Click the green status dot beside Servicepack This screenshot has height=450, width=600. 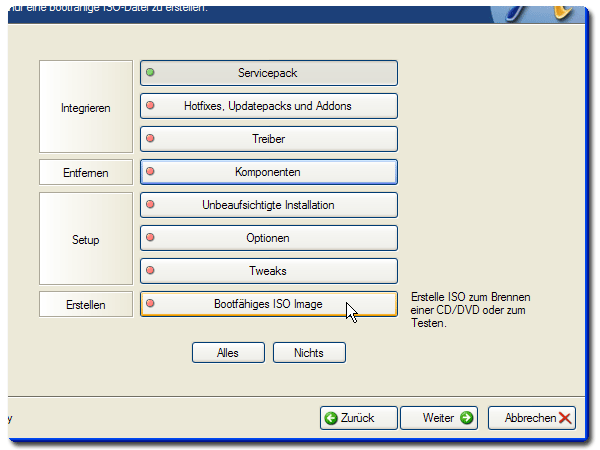click(151, 73)
